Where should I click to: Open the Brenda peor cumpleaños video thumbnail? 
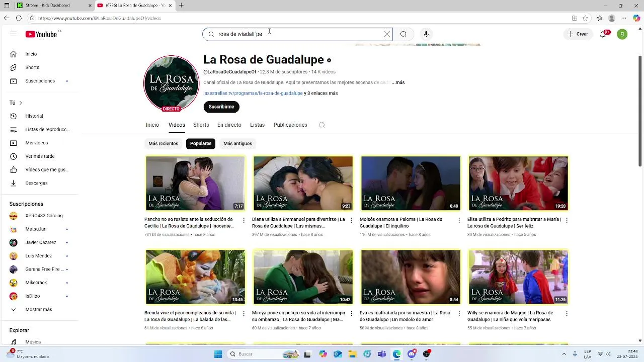point(195,277)
